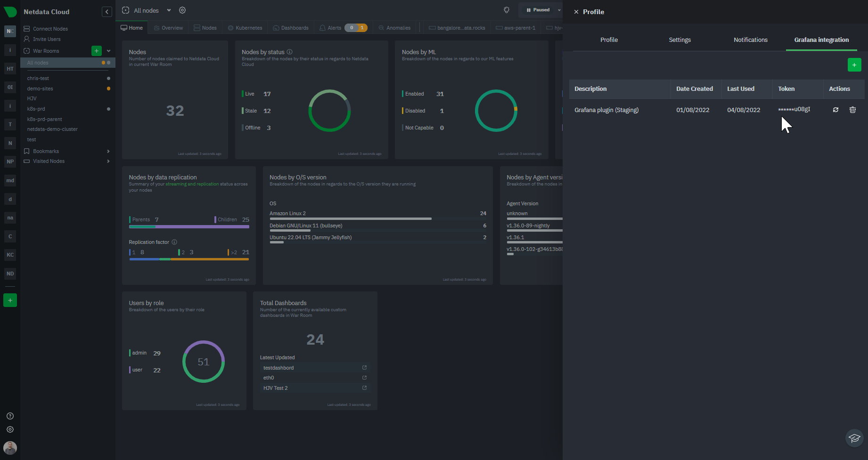
Task: Click the Netdata logo icon
Action: [x=10, y=12]
